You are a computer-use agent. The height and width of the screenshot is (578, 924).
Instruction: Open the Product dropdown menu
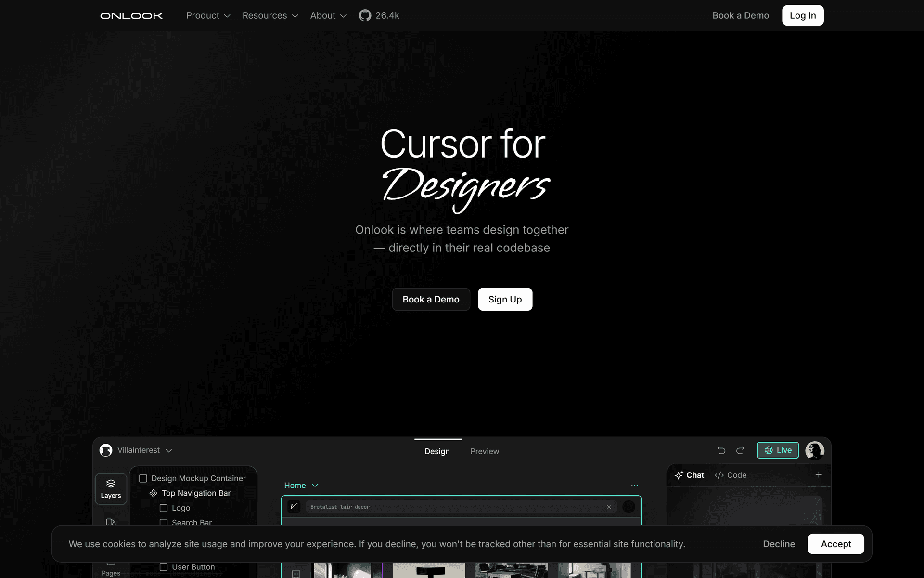208,15
